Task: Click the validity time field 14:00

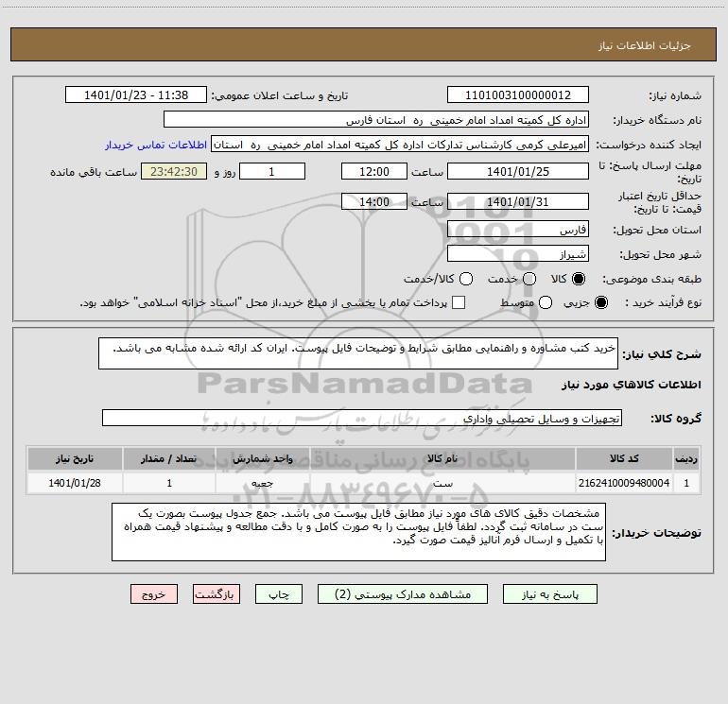Action: pyautogui.click(x=374, y=201)
